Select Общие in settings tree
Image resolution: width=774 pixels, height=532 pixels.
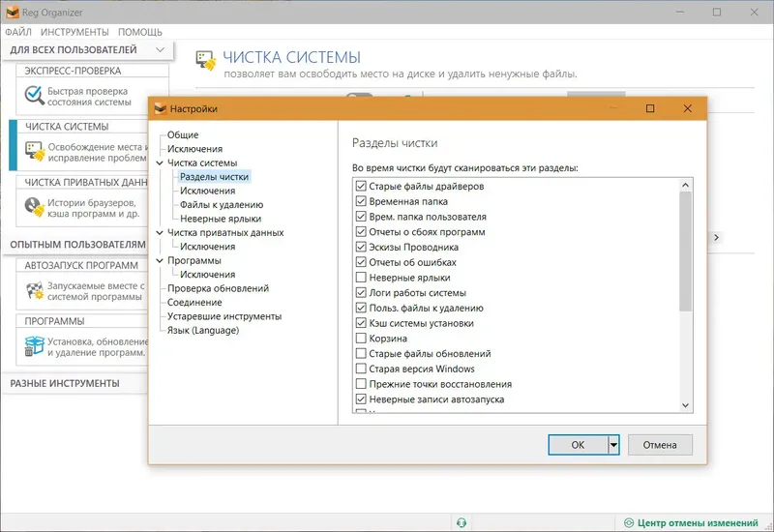point(183,134)
